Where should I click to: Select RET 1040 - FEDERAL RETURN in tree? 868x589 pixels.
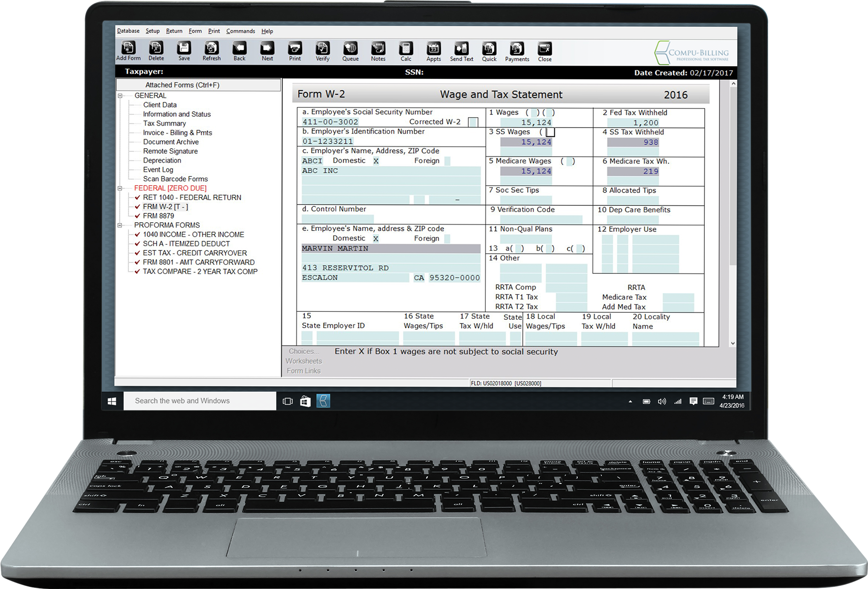[x=192, y=197]
